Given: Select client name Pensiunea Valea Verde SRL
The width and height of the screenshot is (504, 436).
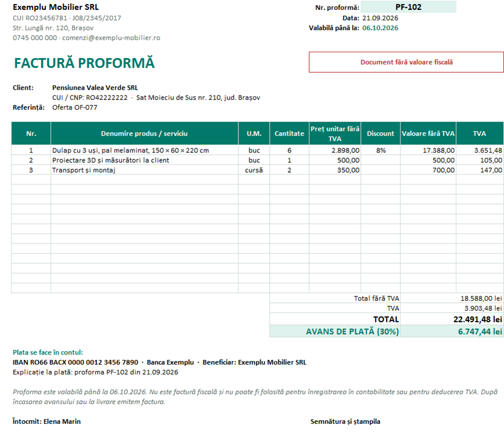Looking at the screenshot, I should [x=95, y=88].
